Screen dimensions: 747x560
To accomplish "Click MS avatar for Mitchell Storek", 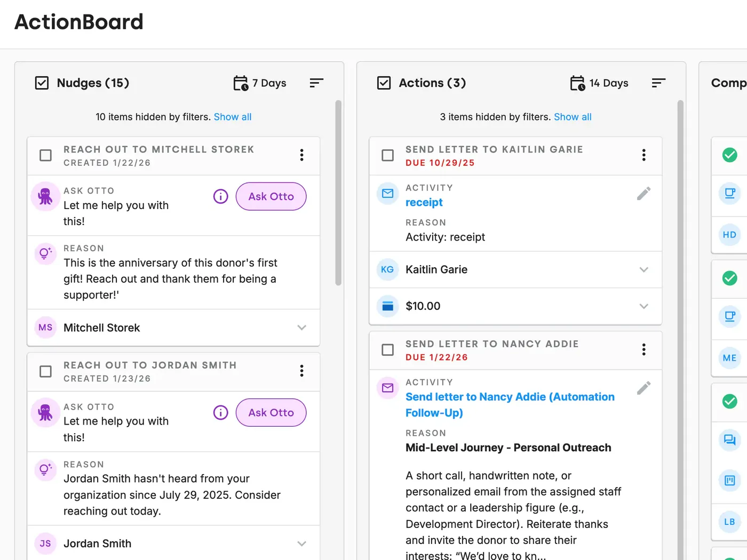I will 45,327.
